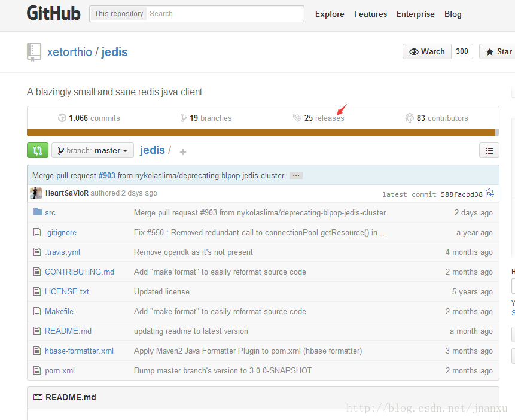Open the src folder
Screen dimensions: 515x420
50,212
